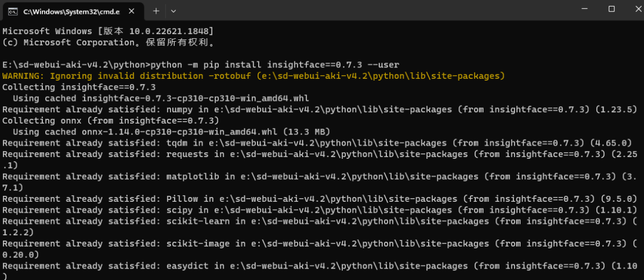Click the cmd icon on the tab

pos(14,11)
